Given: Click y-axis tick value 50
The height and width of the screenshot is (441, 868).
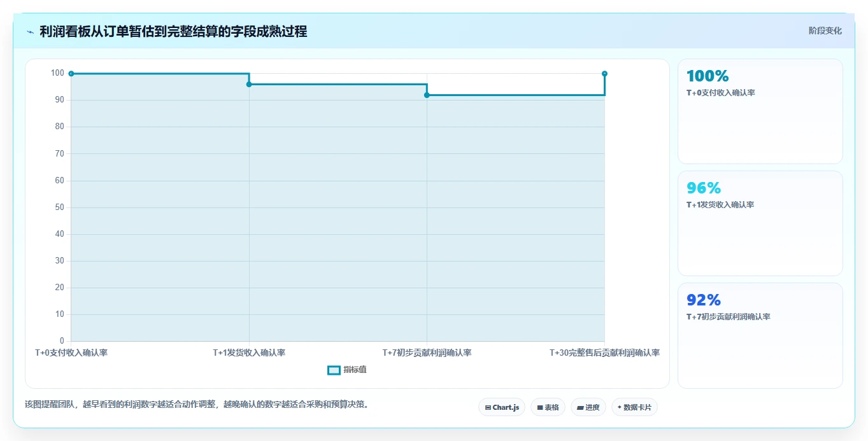Looking at the screenshot, I should coord(60,207).
